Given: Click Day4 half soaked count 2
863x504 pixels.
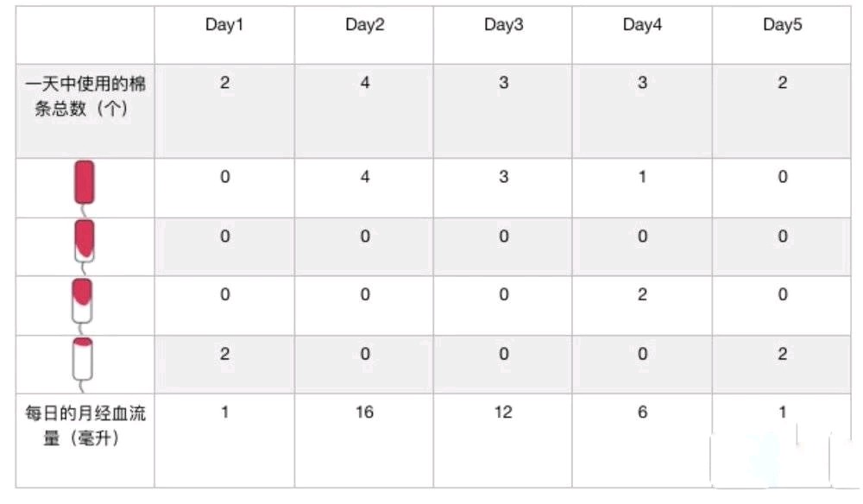Looking at the screenshot, I should click(x=642, y=294).
